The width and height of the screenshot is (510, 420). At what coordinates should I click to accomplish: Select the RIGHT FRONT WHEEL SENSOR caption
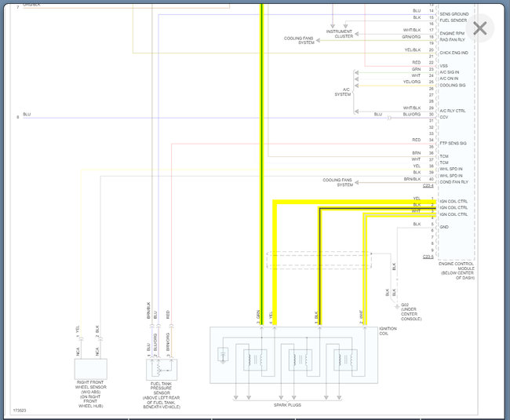[x=90, y=394]
